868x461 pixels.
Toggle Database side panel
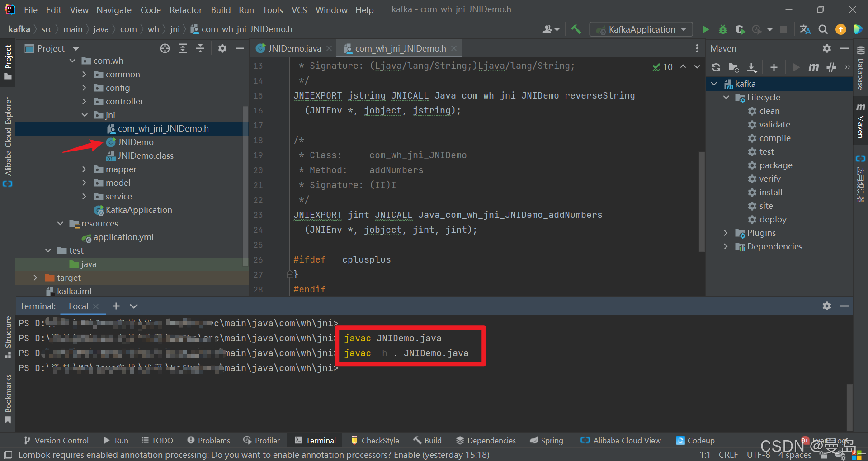(x=861, y=68)
